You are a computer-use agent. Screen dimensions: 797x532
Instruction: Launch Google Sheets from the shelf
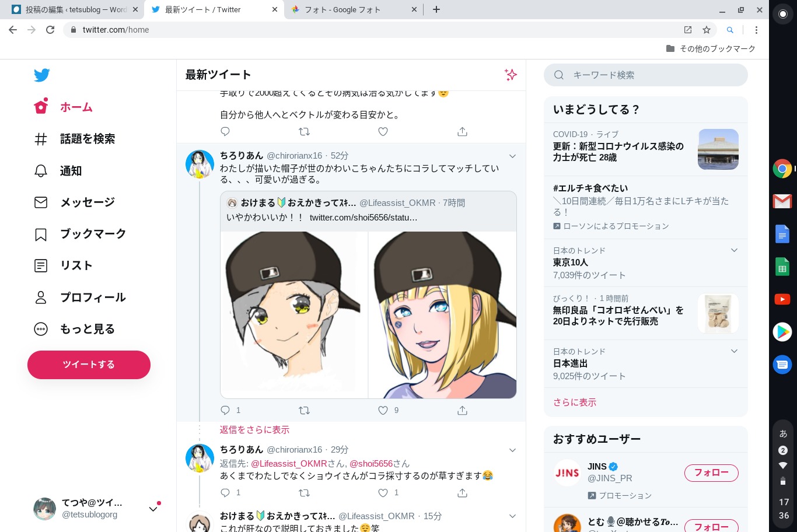782,267
